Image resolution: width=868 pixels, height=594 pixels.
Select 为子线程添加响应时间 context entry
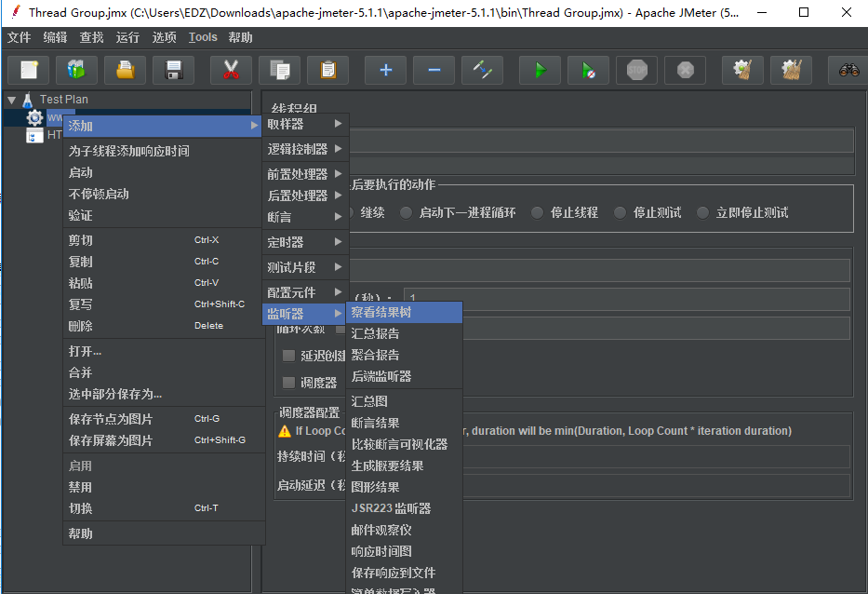(x=164, y=151)
